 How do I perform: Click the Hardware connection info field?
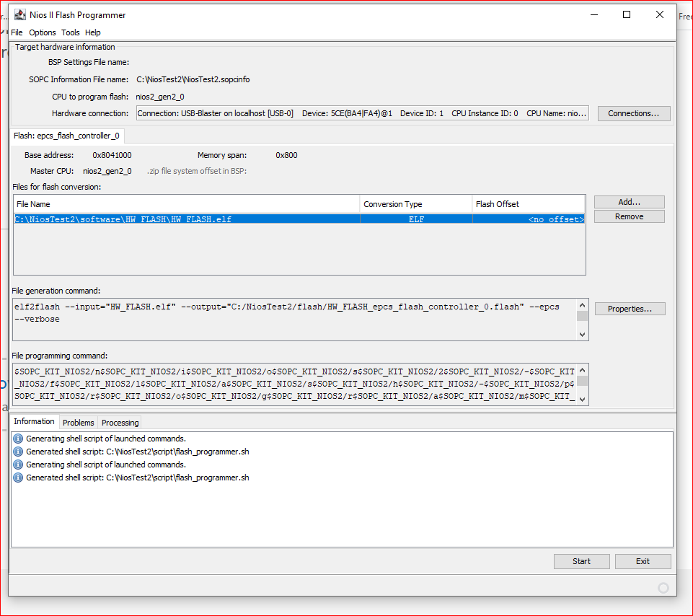(x=363, y=113)
